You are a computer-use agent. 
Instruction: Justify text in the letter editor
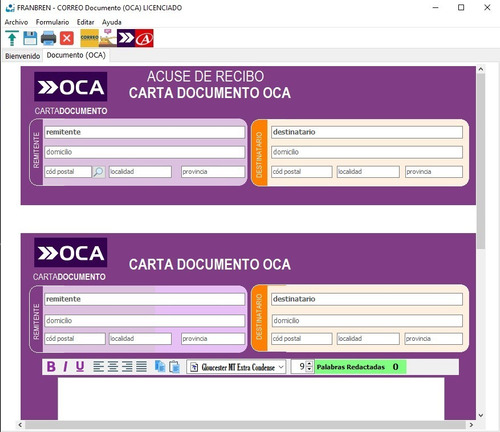pyautogui.click(x=141, y=367)
